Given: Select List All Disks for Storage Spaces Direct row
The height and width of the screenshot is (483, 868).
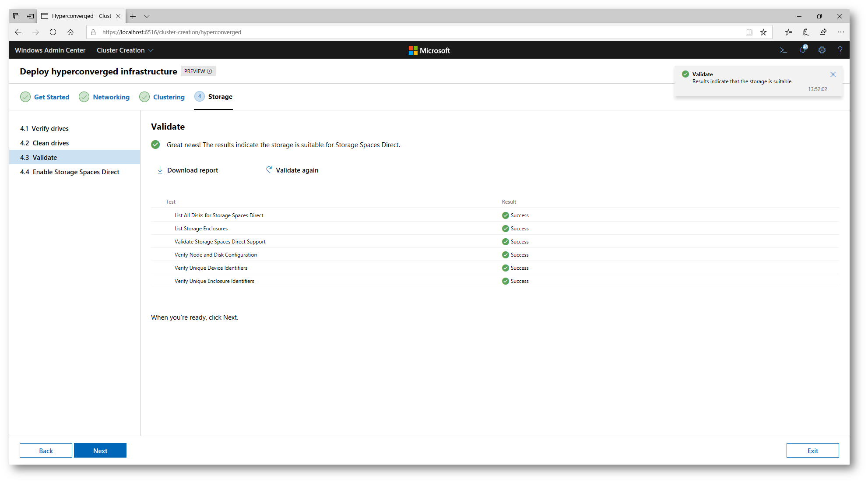Looking at the screenshot, I should point(495,215).
